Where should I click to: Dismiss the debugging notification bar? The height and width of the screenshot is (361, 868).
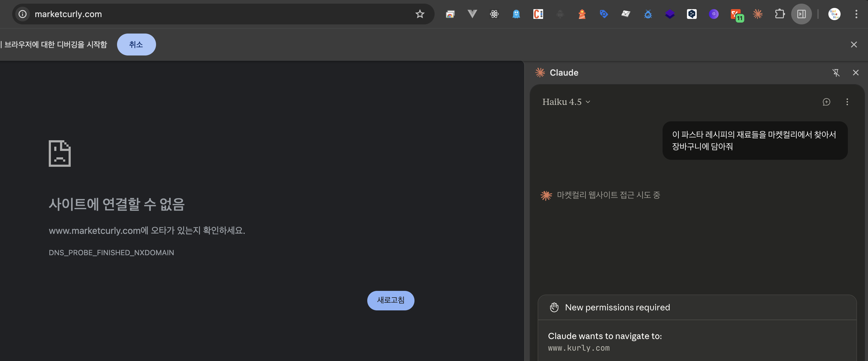click(x=853, y=45)
